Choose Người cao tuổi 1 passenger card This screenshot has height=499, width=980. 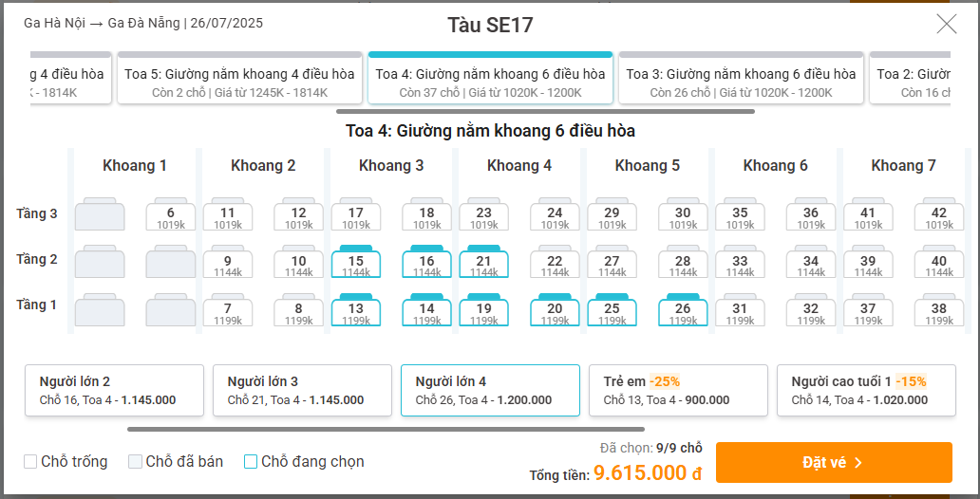click(x=866, y=390)
